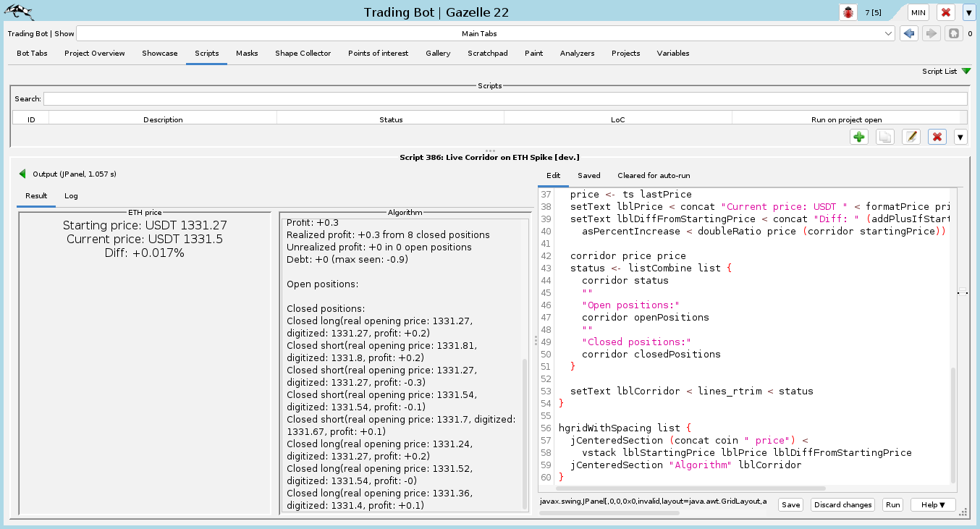Click the Discard changes button
The width and height of the screenshot is (980, 529).
pos(842,505)
